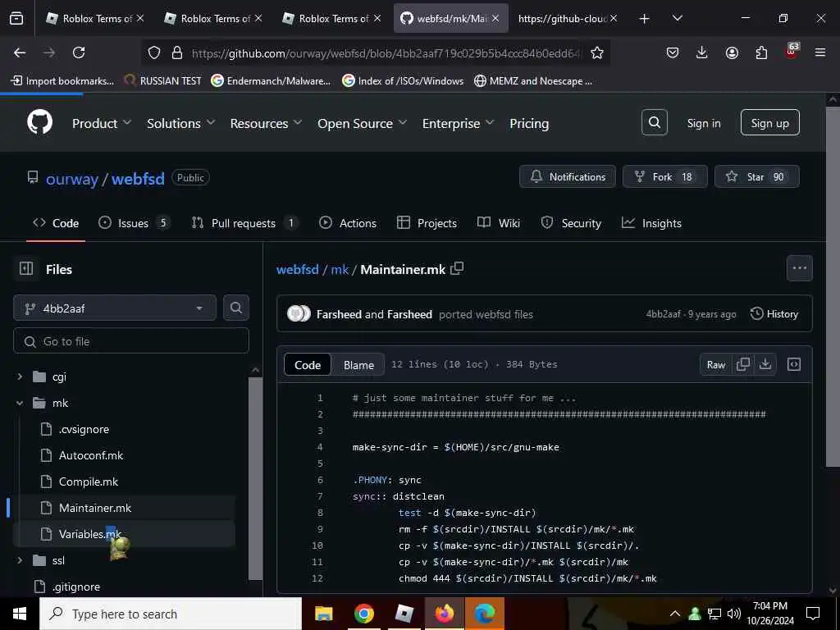
Task: Open Windows notification center icon
Action: pos(813,614)
